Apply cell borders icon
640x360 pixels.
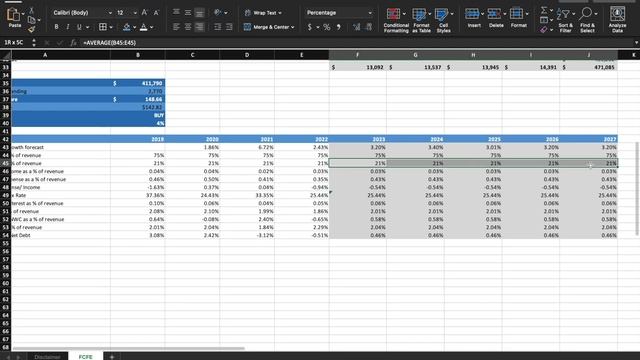[x=103, y=27]
